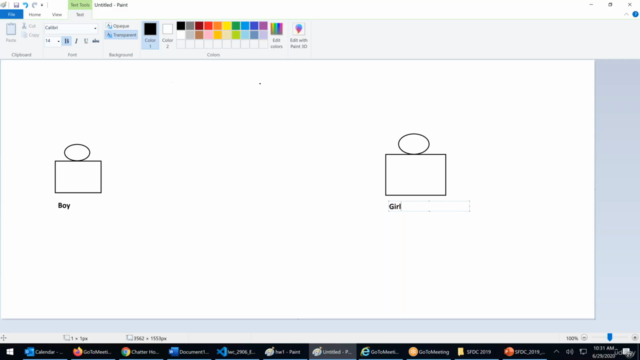
Task: Undo the last action
Action: click(x=25, y=5)
